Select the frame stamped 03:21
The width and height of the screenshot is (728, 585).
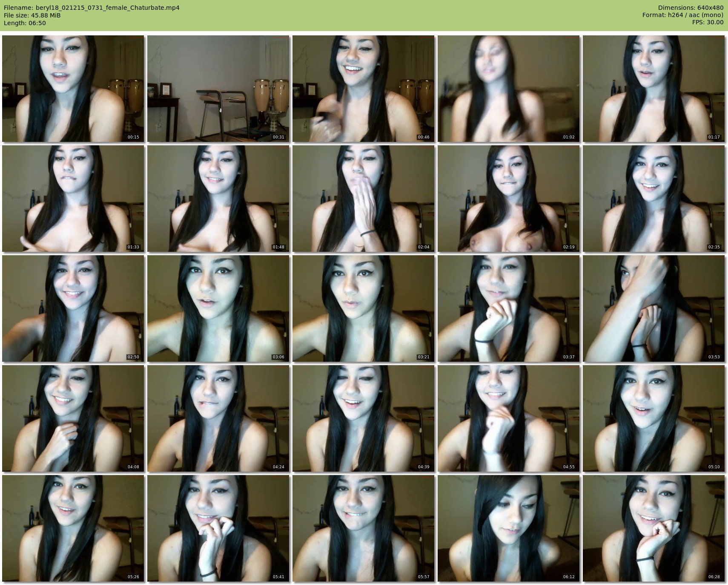363,308
